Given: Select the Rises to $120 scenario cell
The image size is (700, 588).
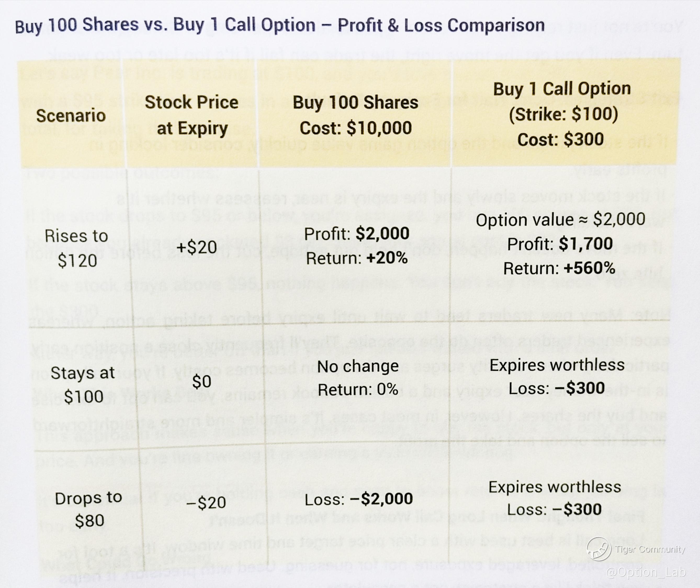Looking at the screenshot, I should pos(77,248).
